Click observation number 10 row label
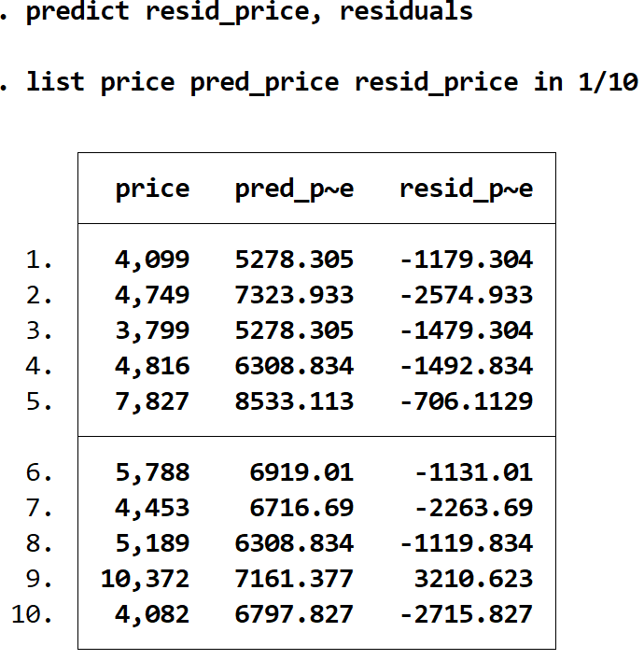This screenshot has width=644, height=660. pyautogui.click(x=33, y=614)
